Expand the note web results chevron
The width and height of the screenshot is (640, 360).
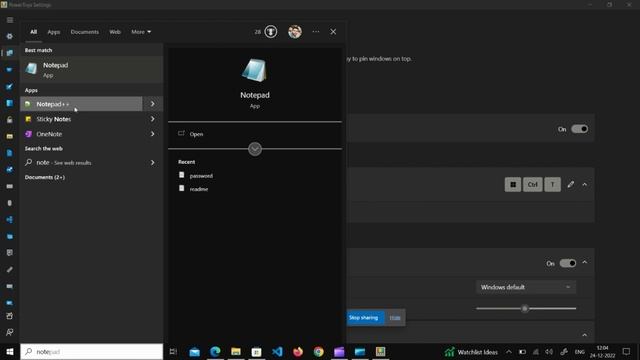(x=152, y=162)
